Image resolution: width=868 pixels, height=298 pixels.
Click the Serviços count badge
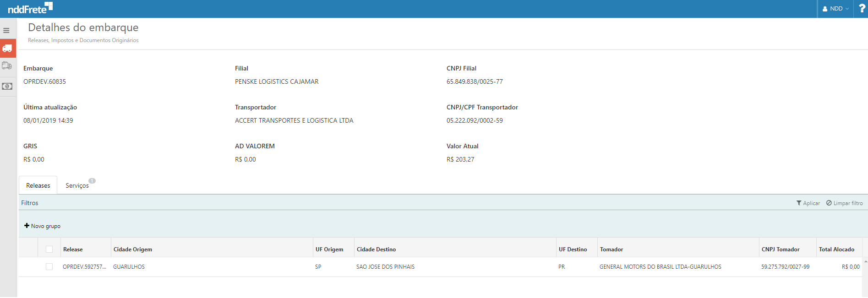click(92, 181)
